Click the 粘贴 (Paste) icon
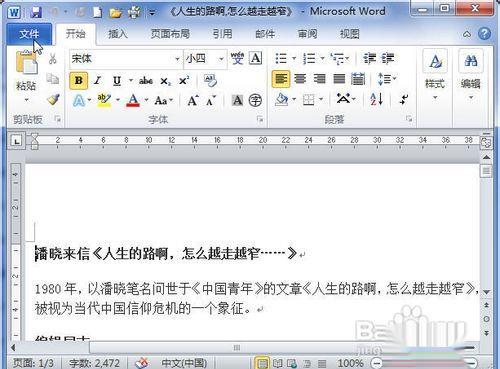 [26, 62]
